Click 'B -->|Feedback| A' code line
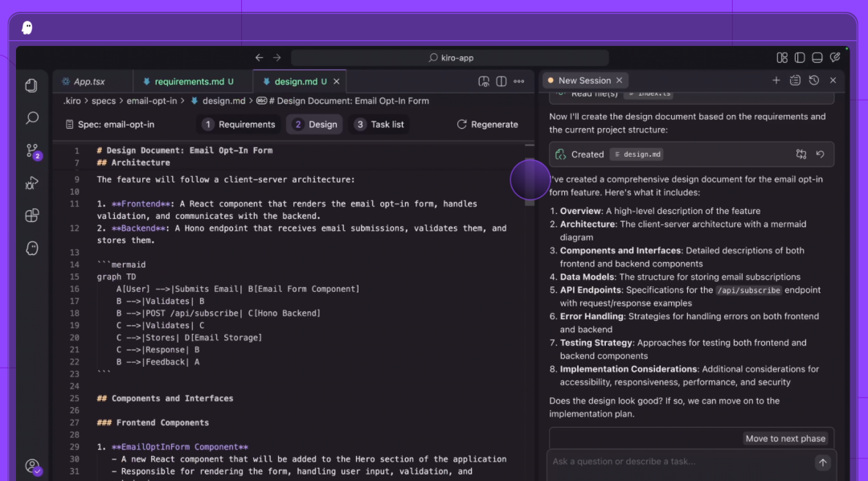Screen dimensions: 868x481 (x=158, y=363)
